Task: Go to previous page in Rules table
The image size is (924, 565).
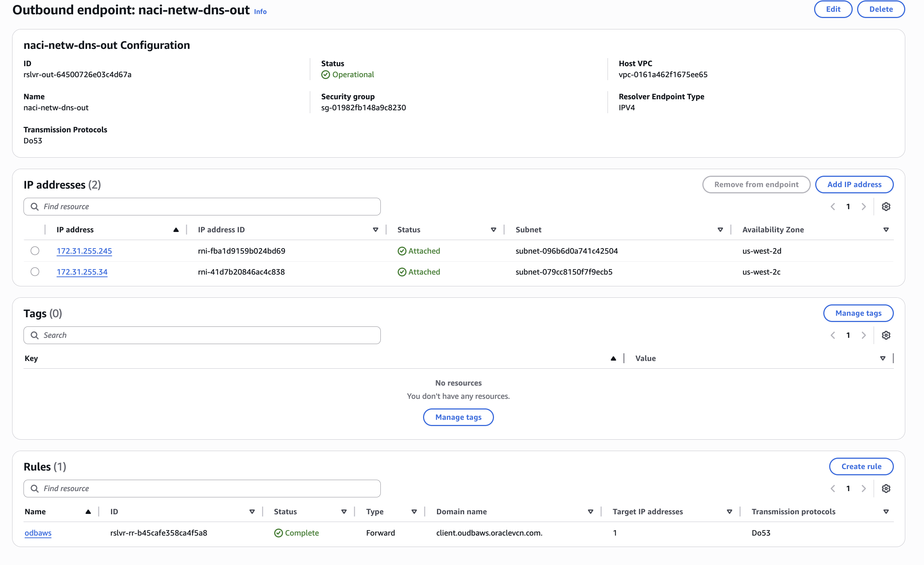Action: point(832,488)
